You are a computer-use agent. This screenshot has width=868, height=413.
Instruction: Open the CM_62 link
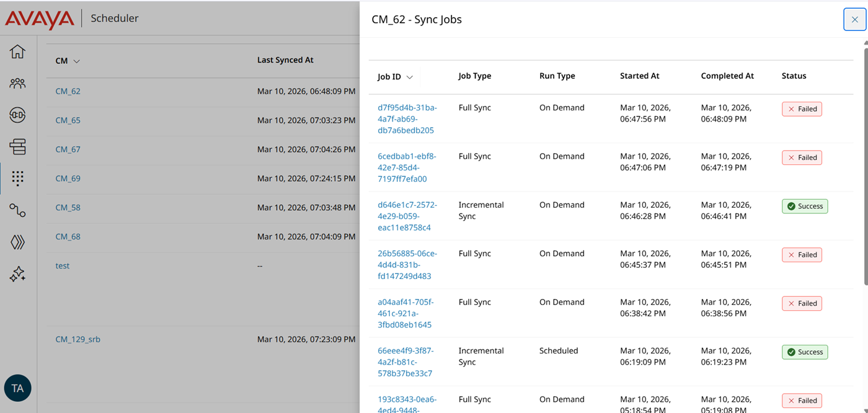68,91
